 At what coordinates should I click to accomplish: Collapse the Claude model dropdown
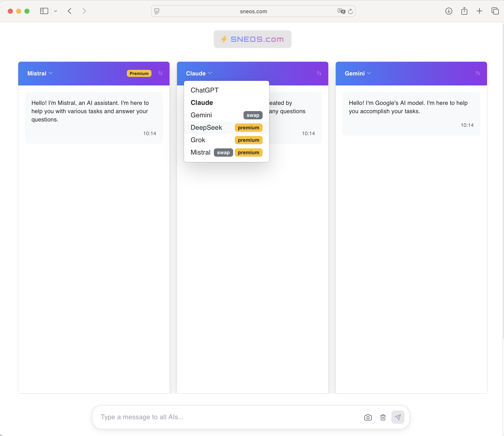point(199,73)
